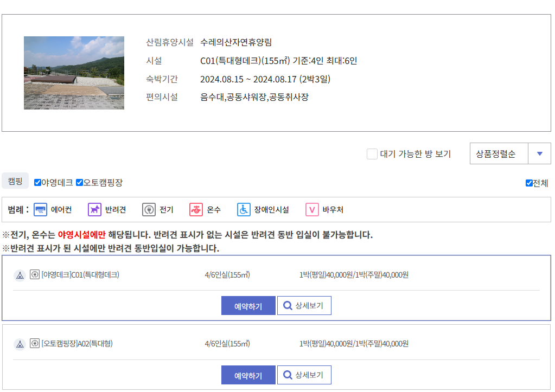Click the air conditioner legend icon
Screen dimensions: 555x392
(x=41, y=209)
